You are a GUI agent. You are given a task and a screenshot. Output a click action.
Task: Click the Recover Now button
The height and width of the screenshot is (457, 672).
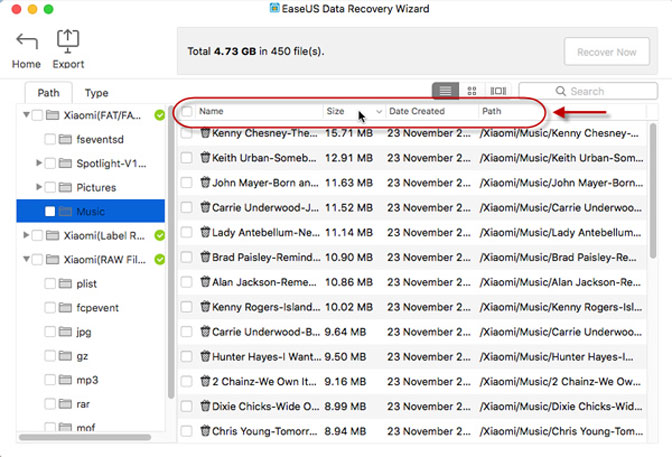pos(606,52)
